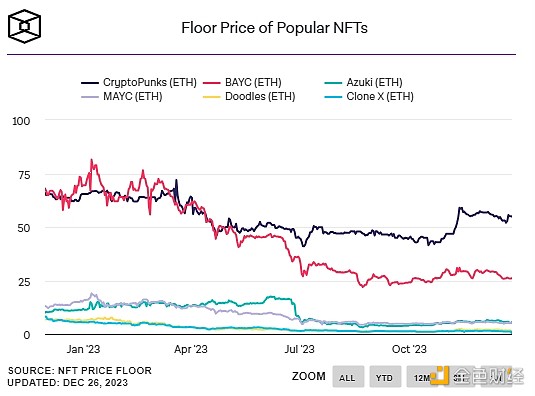Click the CryptoPunks dark line color swatch
This screenshot has width=535, height=396.
pyautogui.click(x=90, y=83)
